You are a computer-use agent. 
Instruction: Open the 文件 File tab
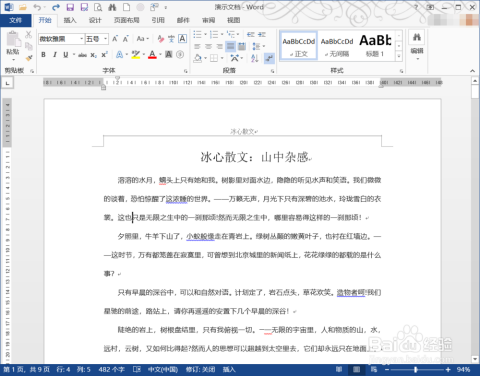pyautogui.click(x=16, y=20)
